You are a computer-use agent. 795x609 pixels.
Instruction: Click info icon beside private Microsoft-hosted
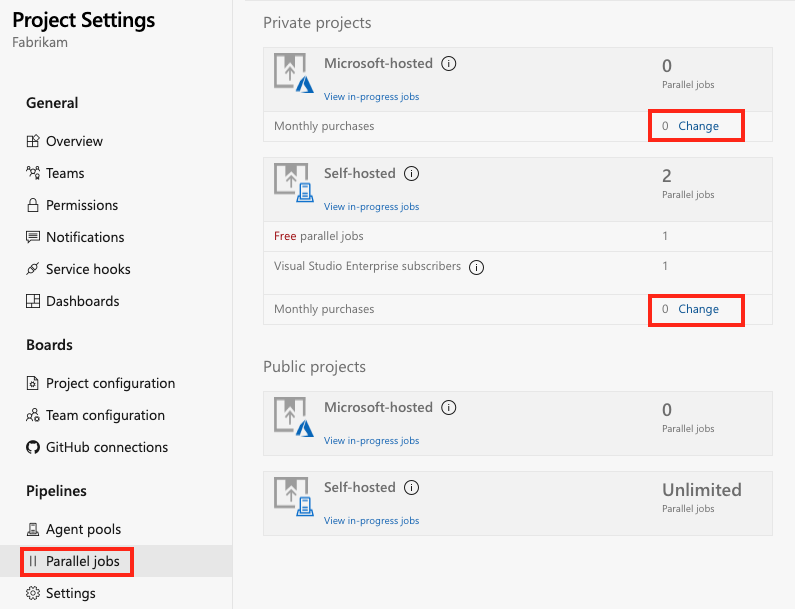[449, 63]
